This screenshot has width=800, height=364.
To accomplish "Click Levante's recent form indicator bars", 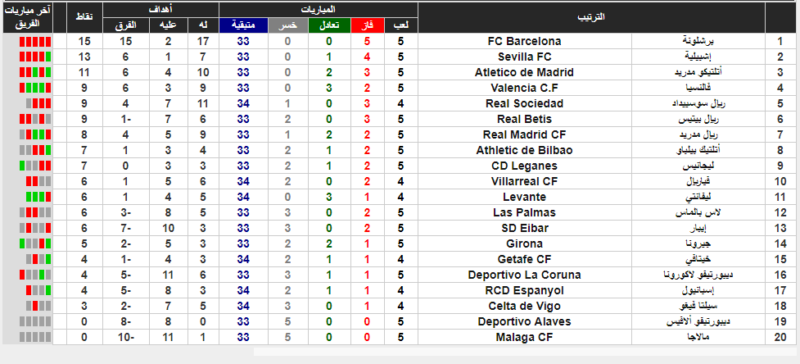I will click(x=39, y=197).
